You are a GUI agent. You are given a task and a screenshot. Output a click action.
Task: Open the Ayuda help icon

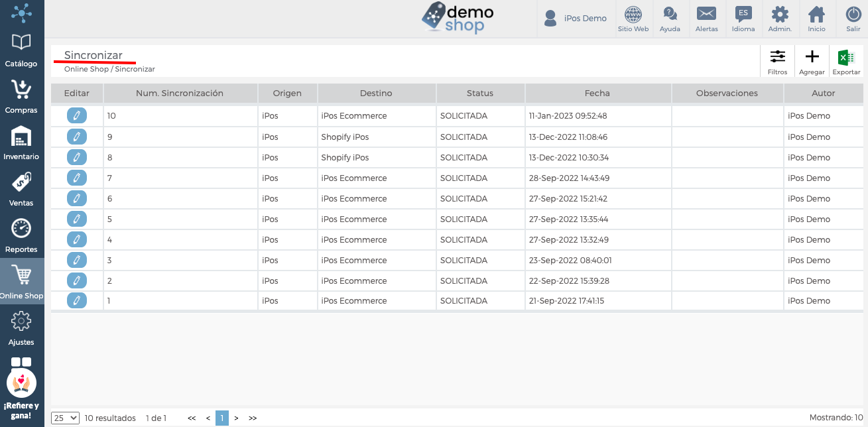670,19
